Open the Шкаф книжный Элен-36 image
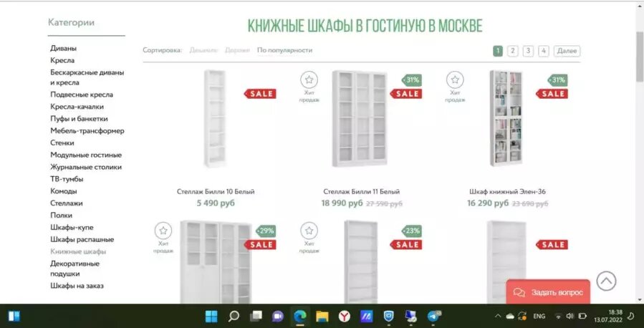The width and height of the screenshot is (644, 328). pos(506,118)
